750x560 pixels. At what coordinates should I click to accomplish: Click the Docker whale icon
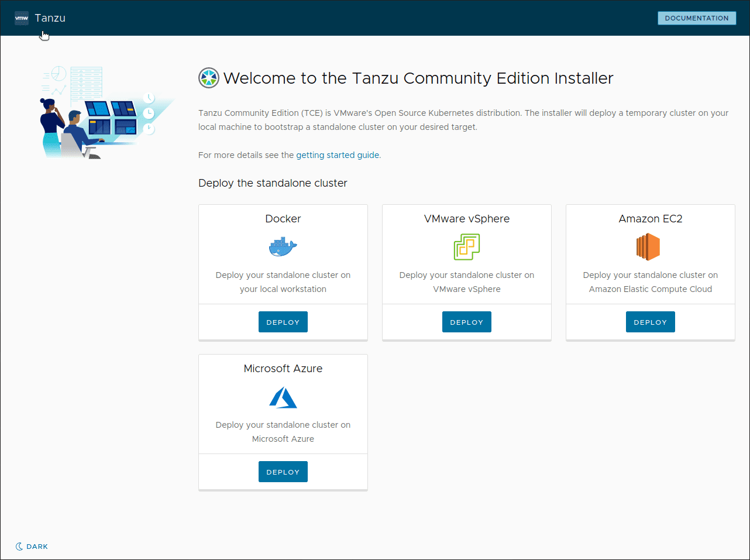pyautogui.click(x=283, y=246)
